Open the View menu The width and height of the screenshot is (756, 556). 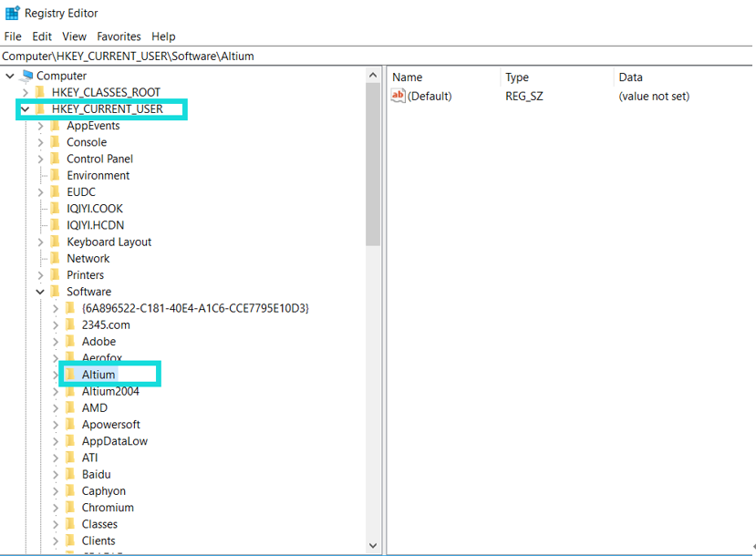tap(74, 36)
